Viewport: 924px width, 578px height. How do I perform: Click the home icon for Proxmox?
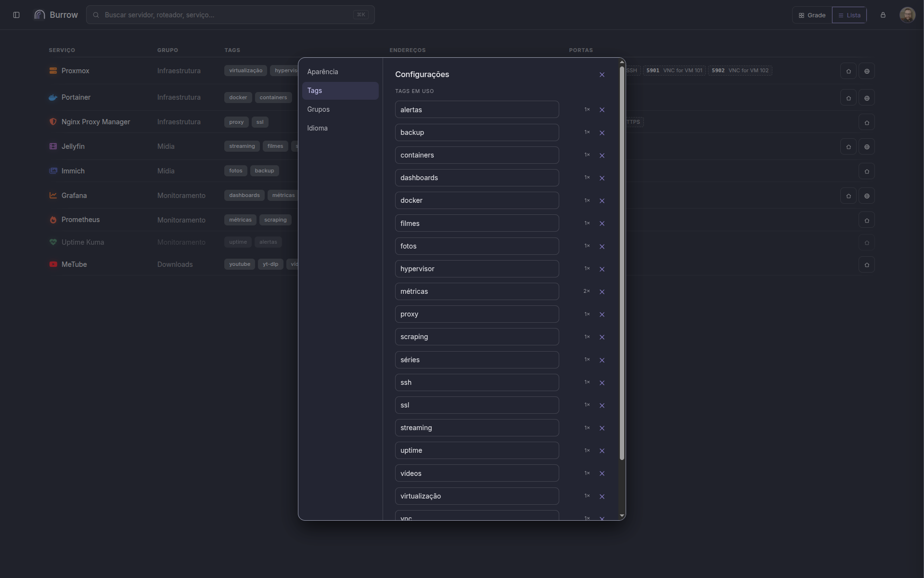coord(848,71)
